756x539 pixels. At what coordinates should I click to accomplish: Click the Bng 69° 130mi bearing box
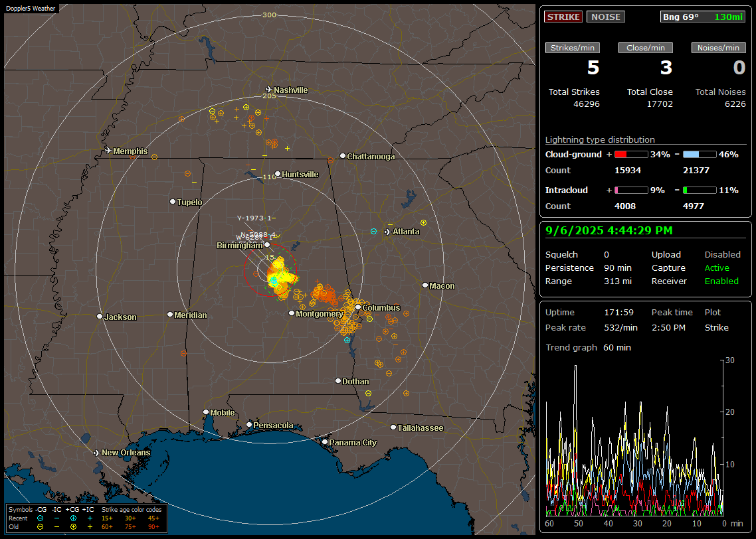pos(703,17)
